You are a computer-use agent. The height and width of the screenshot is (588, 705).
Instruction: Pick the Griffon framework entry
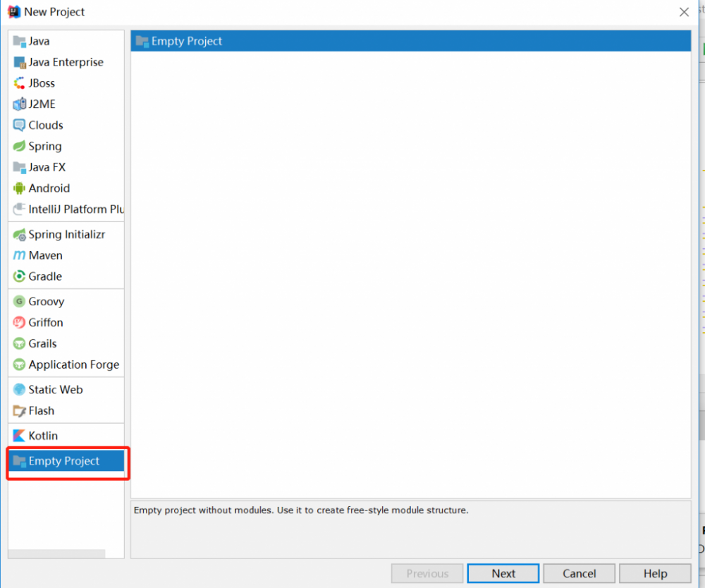tap(47, 322)
